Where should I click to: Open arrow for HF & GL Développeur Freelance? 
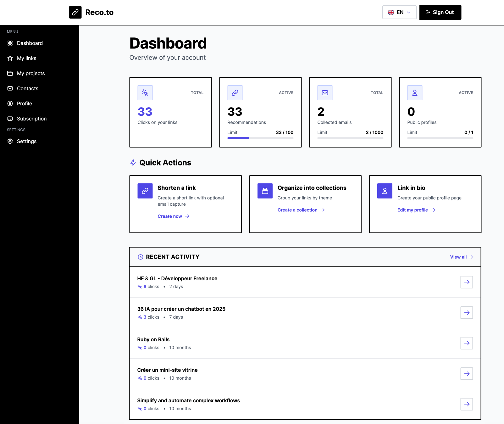coord(467,282)
